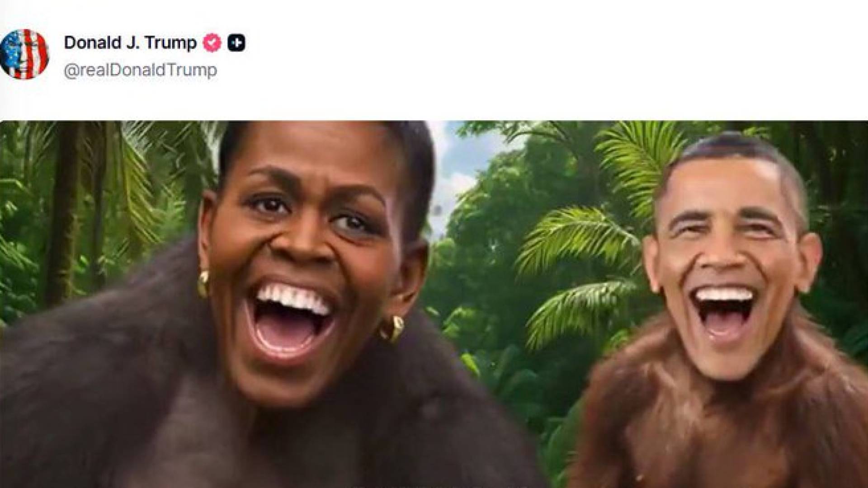Select the gray @realDonaldTrump username text
Image resolution: width=868 pixels, height=488 pixels.
tap(140, 70)
